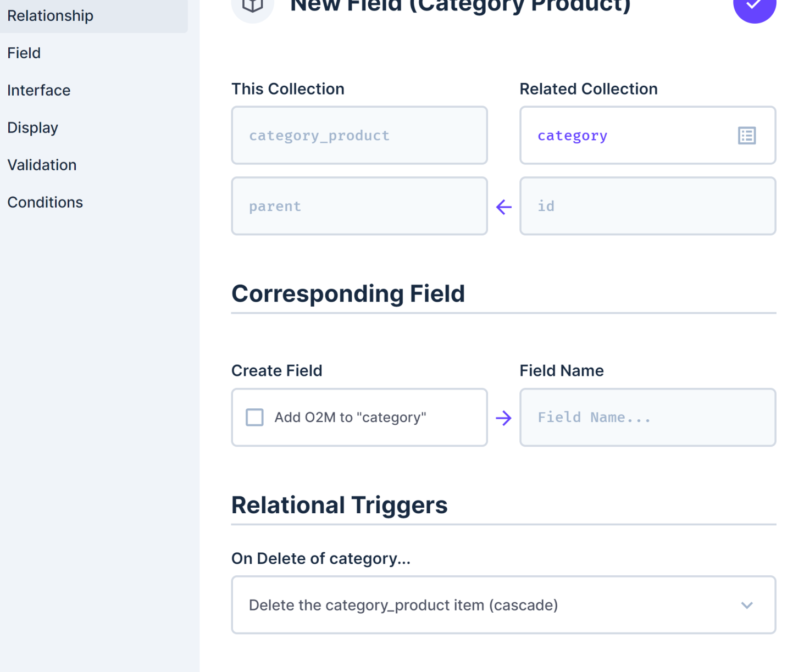Expand the On Delete of category dropdown
The width and height of the screenshot is (804, 672).
(x=503, y=605)
